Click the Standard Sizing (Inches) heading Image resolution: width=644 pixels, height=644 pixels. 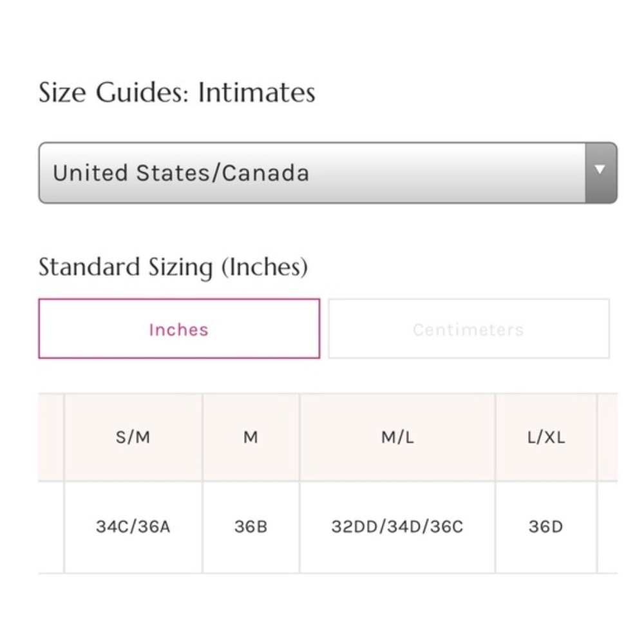[173, 267]
